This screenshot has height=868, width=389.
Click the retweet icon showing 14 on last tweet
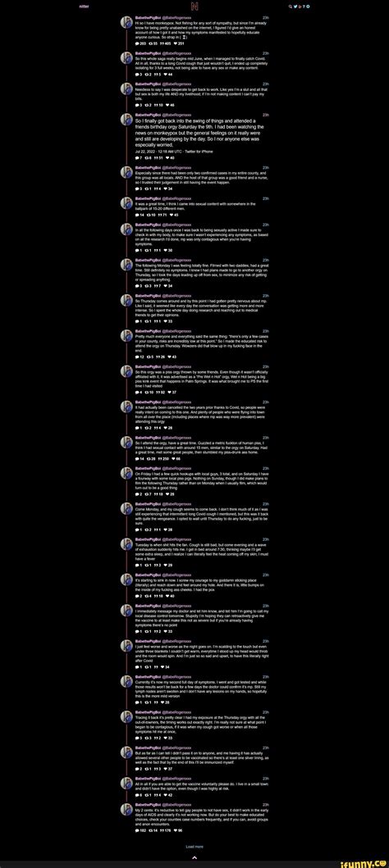point(152,830)
